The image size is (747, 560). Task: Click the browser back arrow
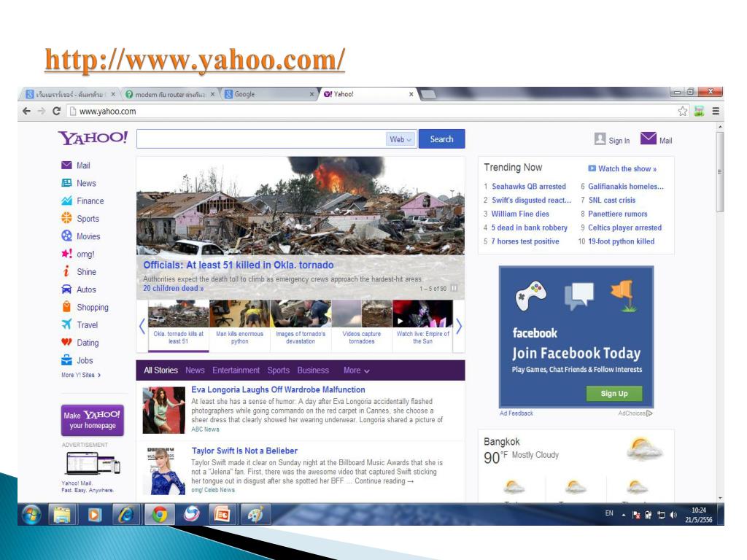point(27,111)
